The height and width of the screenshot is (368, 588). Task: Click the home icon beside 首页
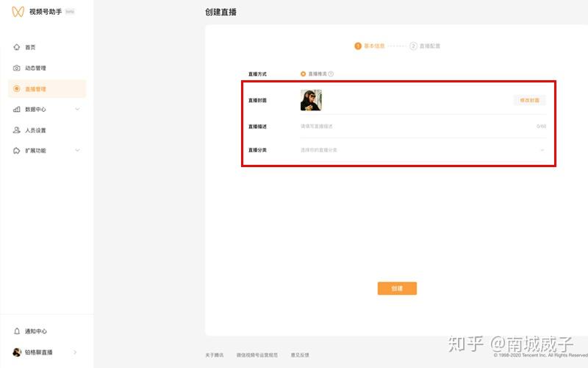tap(16, 47)
